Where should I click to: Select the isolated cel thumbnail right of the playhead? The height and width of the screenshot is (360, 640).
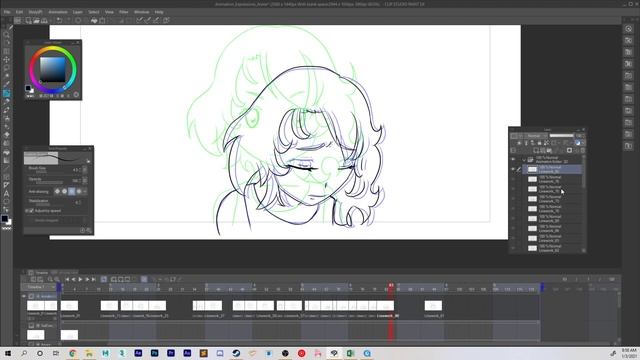(433, 305)
